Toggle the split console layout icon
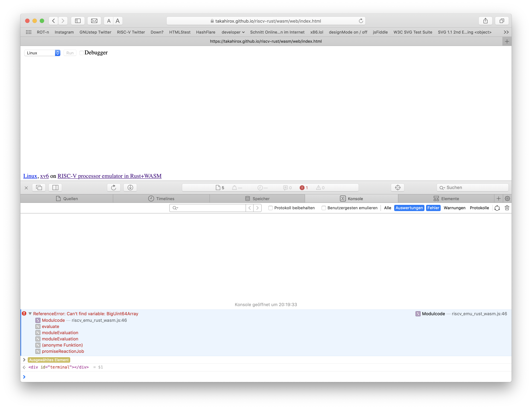Screen dimensions: 532x409 55,188
